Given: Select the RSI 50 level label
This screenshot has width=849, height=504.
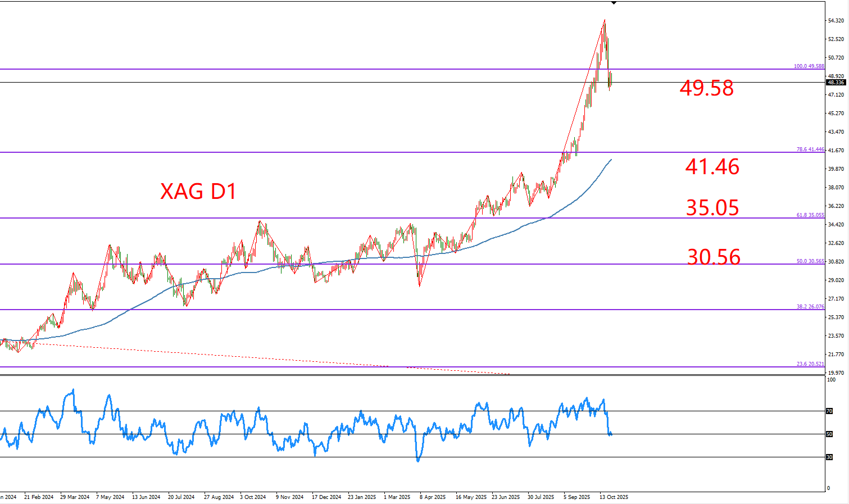Looking at the screenshot, I should coord(829,434).
